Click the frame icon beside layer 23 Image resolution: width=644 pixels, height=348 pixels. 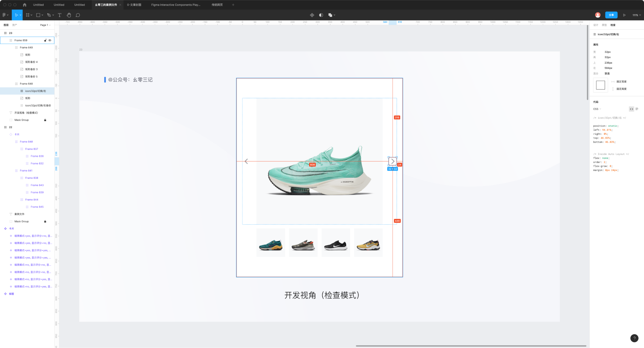(5, 33)
